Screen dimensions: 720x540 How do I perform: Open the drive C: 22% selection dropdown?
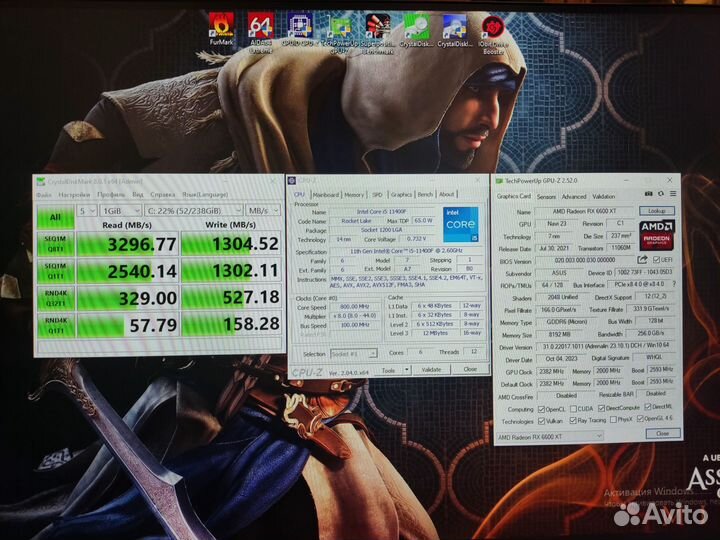click(x=193, y=211)
